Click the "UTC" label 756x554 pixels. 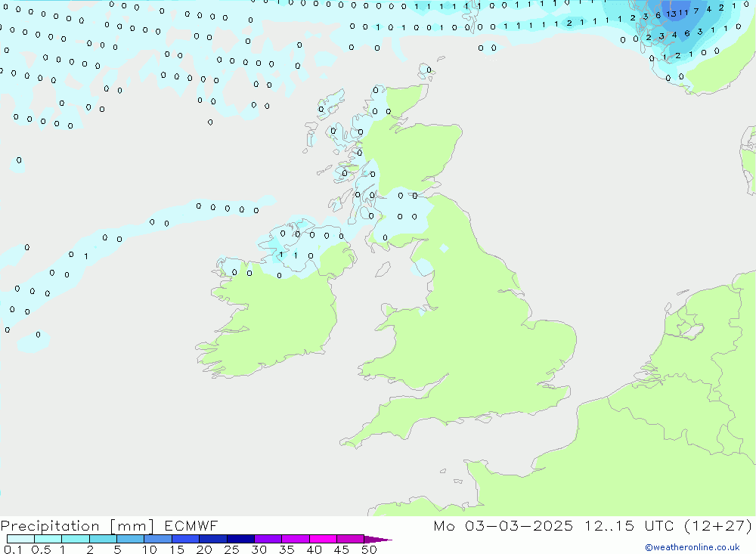(659, 525)
